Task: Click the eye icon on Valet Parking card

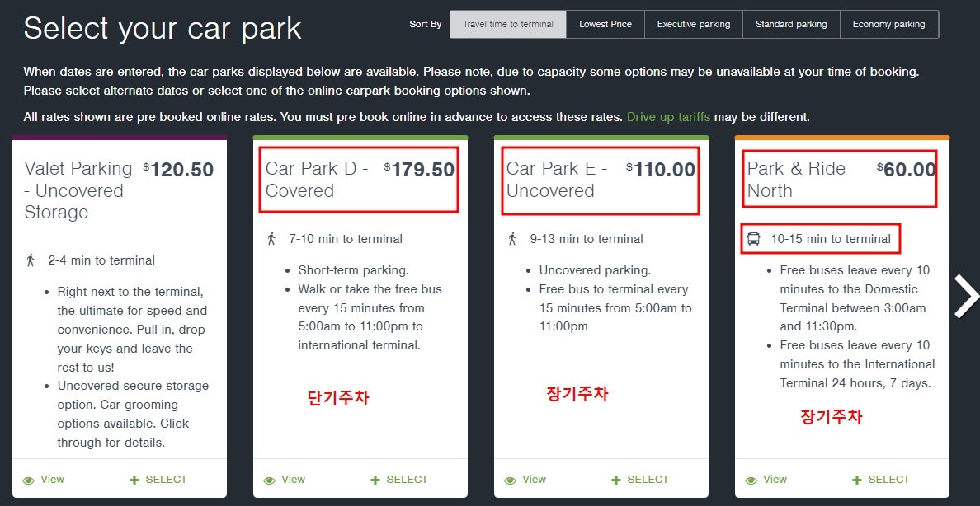Action: pyautogui.click(x=29, y=480)
